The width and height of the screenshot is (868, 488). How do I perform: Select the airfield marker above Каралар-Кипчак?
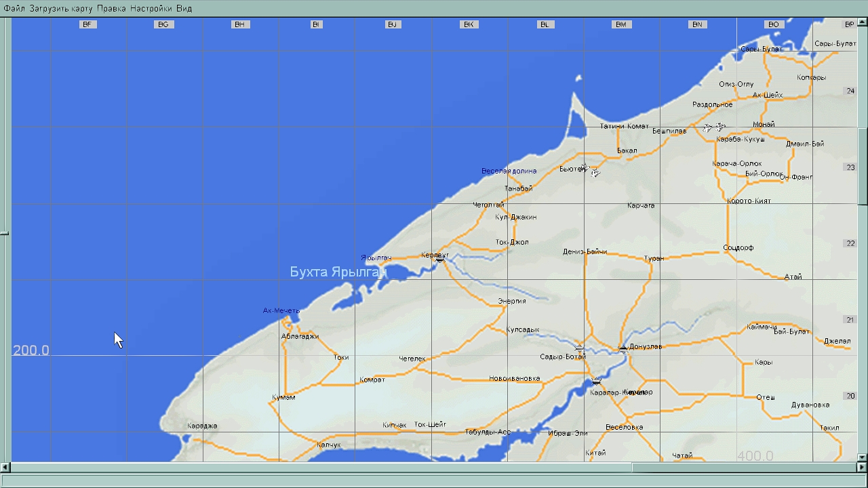[x=596, y=381]
